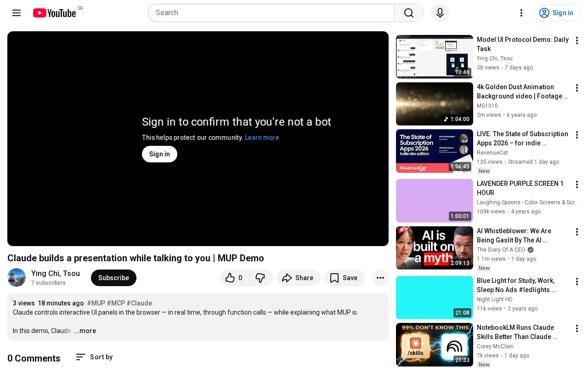Screen dimensions: 588x368
Task: Open title 'AI Whistleblower: We Are Being Gaslit'
Action: click(514, 236)
